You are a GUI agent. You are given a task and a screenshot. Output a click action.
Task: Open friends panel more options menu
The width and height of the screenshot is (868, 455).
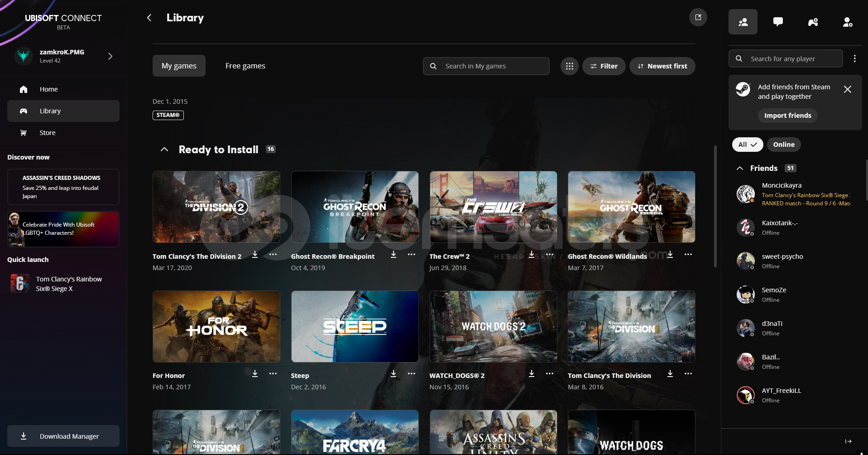point(854,58)
